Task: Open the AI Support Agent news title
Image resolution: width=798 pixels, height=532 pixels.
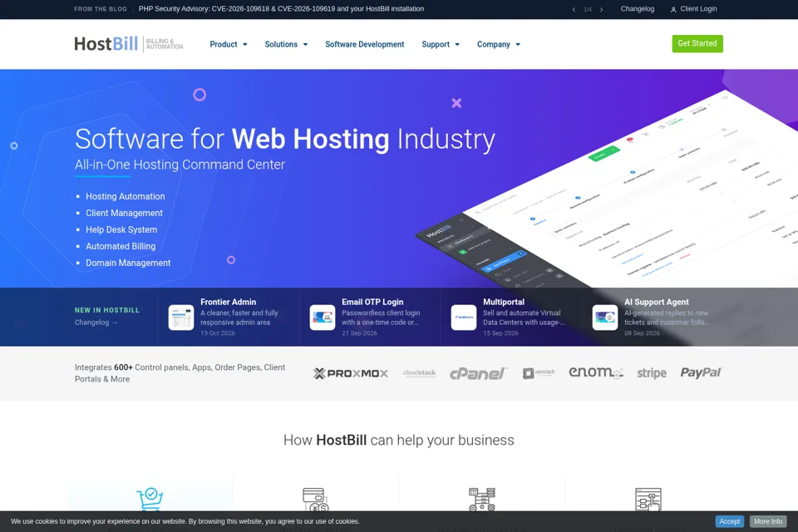Action: (657, 302)
